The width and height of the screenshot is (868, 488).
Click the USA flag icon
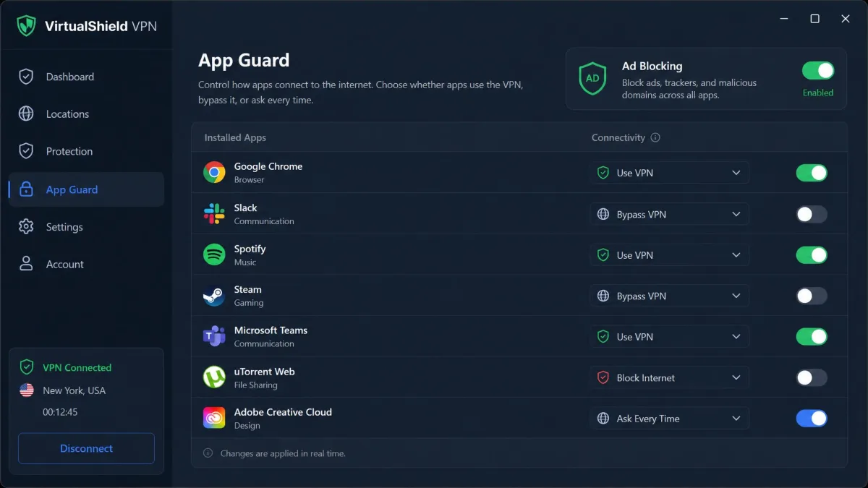pos(27,390)
